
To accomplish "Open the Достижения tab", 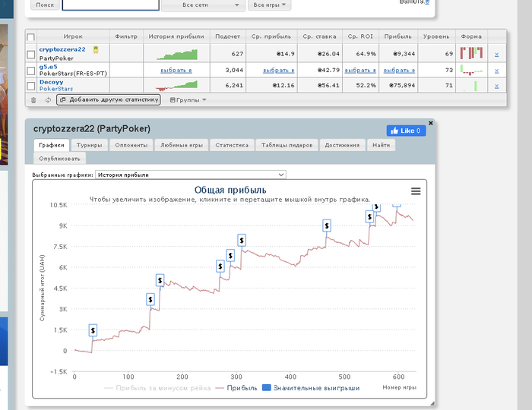I will pyautogui.click(x=342, y=145).
